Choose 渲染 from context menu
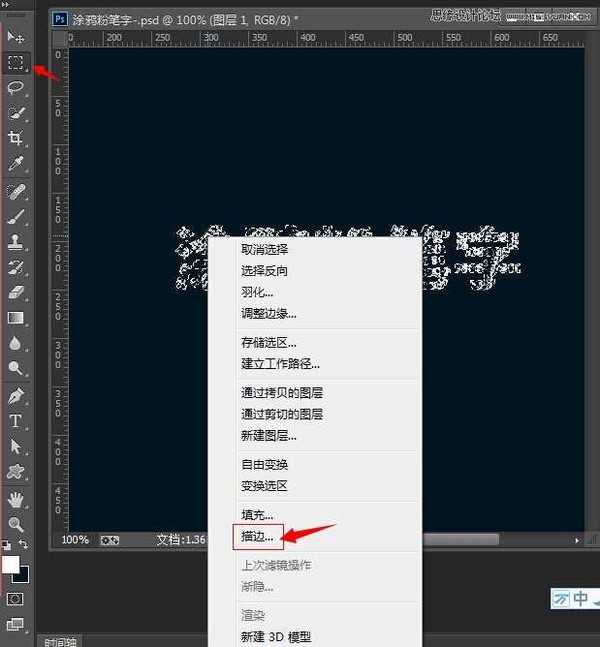This screenshot has height=647, width=600. click(x=253, y=616)
